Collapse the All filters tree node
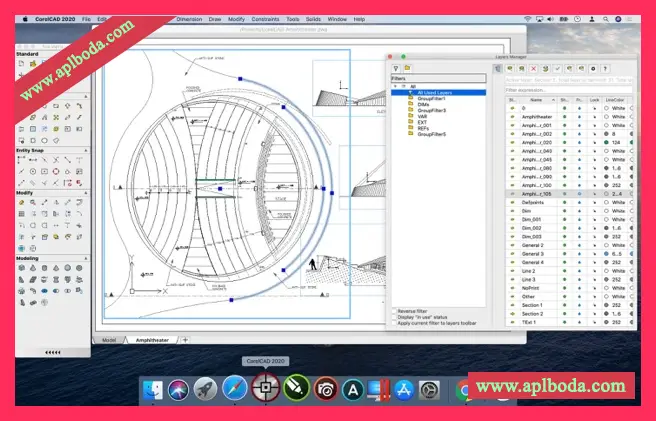Image resolution: width=656 pixels, height=421 pixels. point(397,86)
